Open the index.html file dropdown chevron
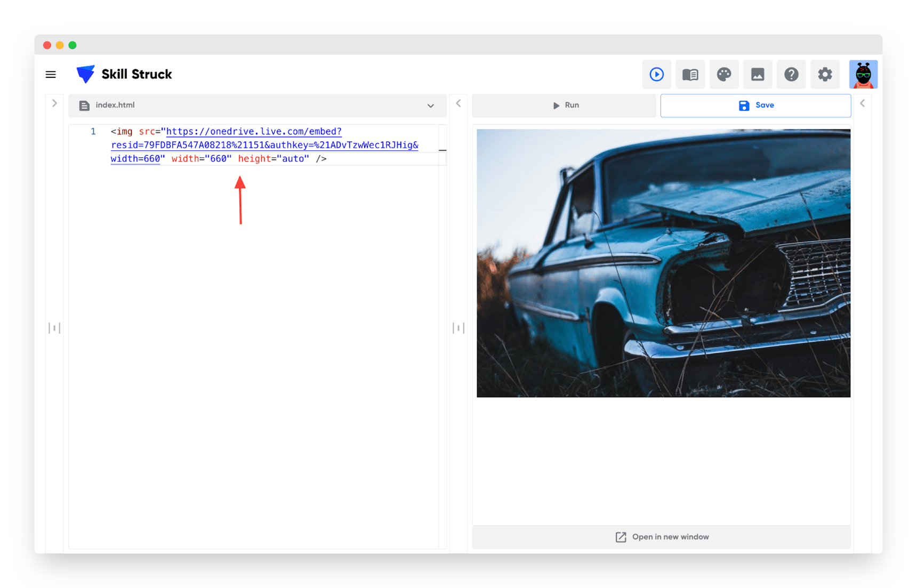 (x=430, y=106)
